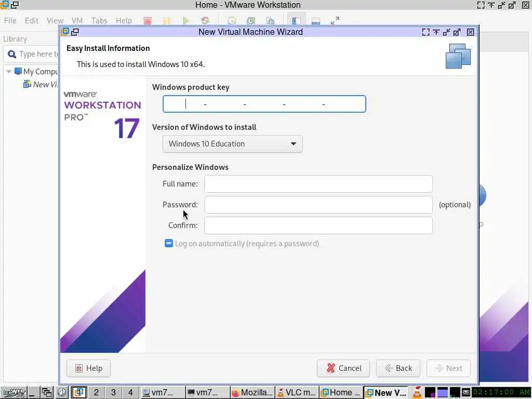
Task: Click the Full name text field
Action: tap(318, 184)
